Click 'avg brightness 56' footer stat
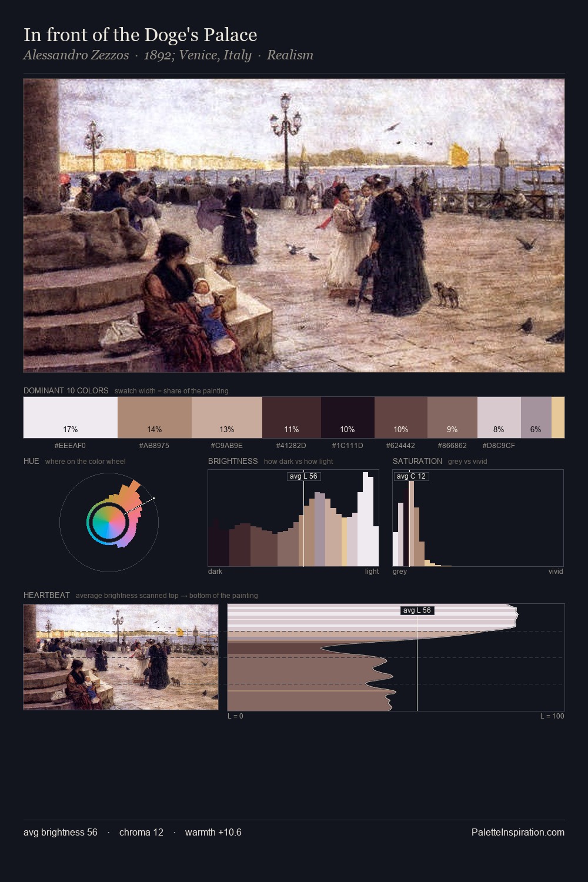This screenshot has width=588, height=882. 61,832
